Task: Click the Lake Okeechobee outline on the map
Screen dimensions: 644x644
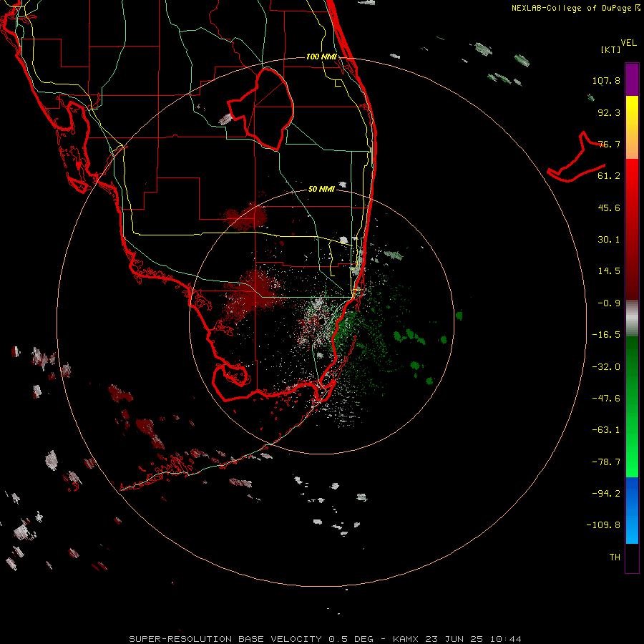Action: pos(260,109)
